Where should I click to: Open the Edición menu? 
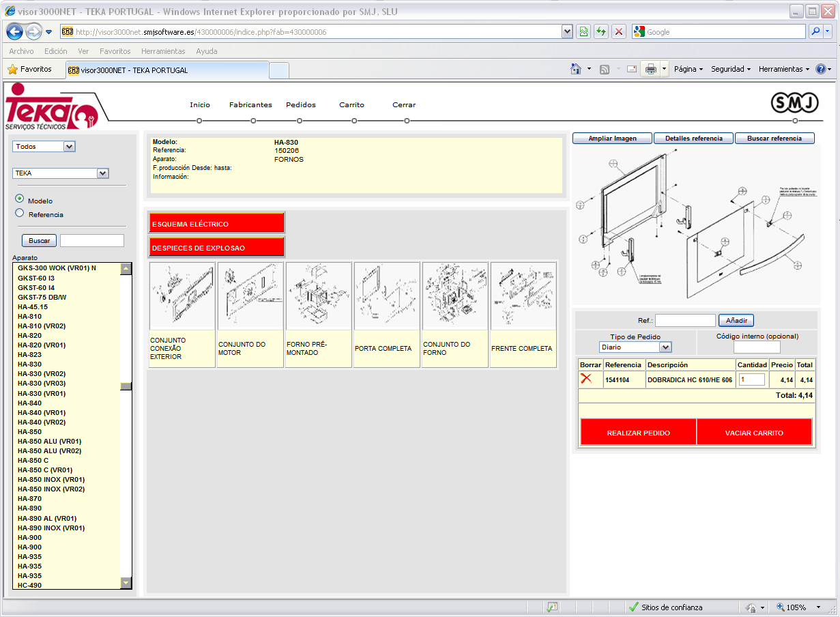(56, 51)
